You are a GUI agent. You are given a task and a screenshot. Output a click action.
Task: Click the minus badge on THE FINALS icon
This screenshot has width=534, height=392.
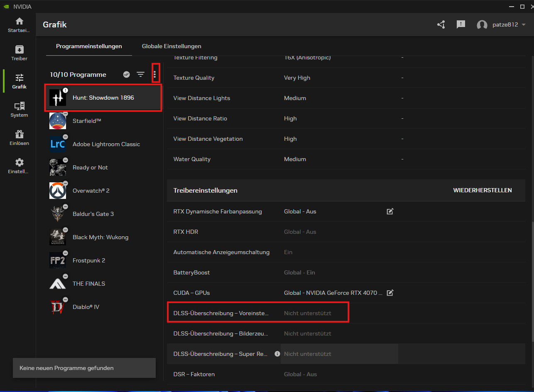click(x=65, y=276)
